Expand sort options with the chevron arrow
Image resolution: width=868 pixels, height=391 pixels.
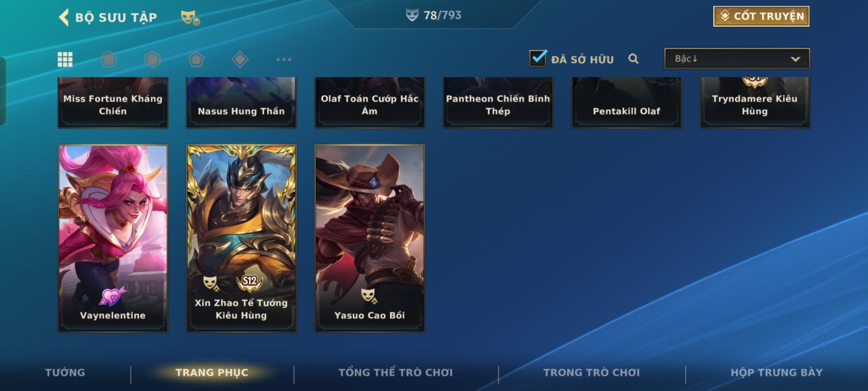pos(795,59)
